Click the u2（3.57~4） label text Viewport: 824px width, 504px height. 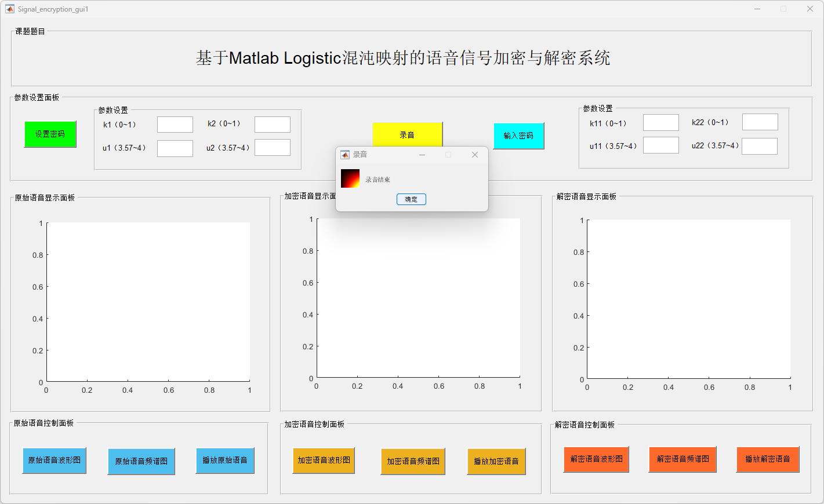(x=228, y=148)
